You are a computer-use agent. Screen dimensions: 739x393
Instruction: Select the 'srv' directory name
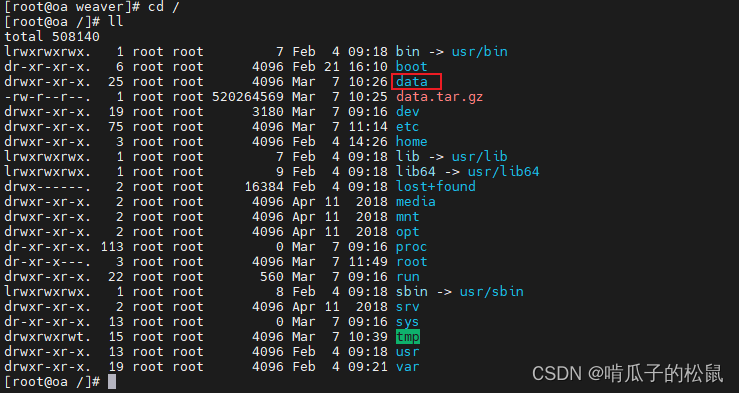coord(407,307)
